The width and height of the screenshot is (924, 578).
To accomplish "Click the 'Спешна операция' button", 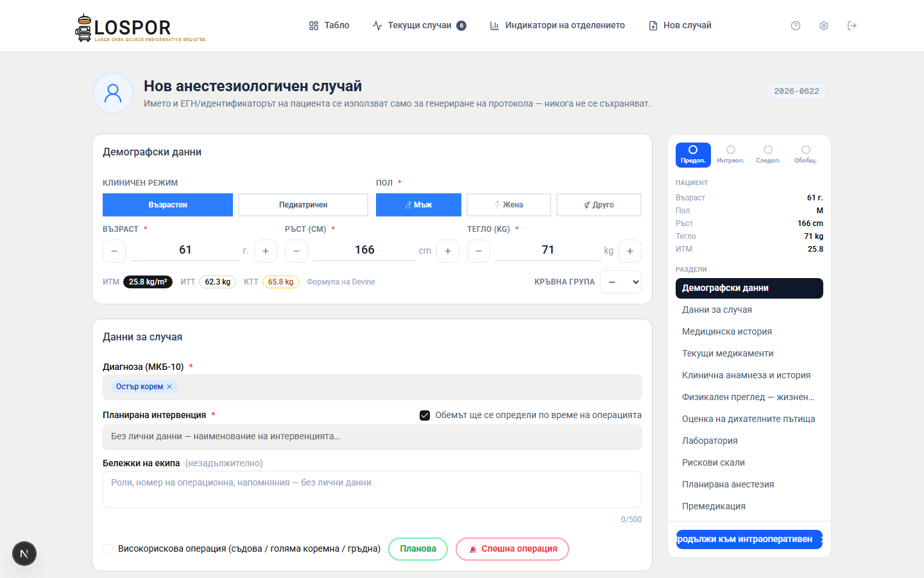I will [x=512, y=549].
